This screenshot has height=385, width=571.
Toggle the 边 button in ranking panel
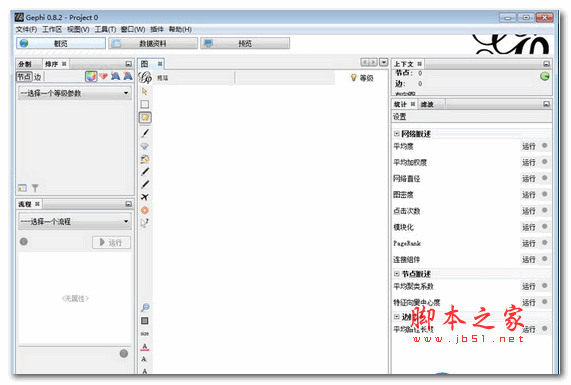point(38,76)
